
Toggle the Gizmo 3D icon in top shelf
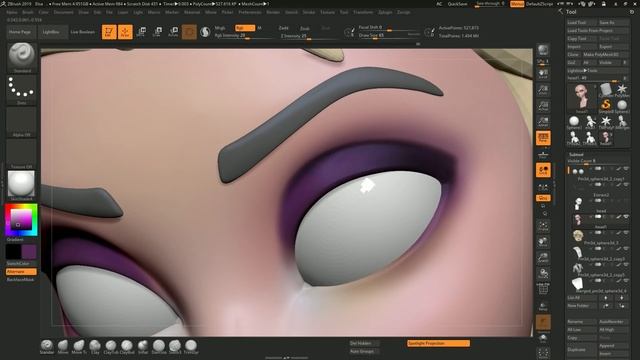coord(189,32)
